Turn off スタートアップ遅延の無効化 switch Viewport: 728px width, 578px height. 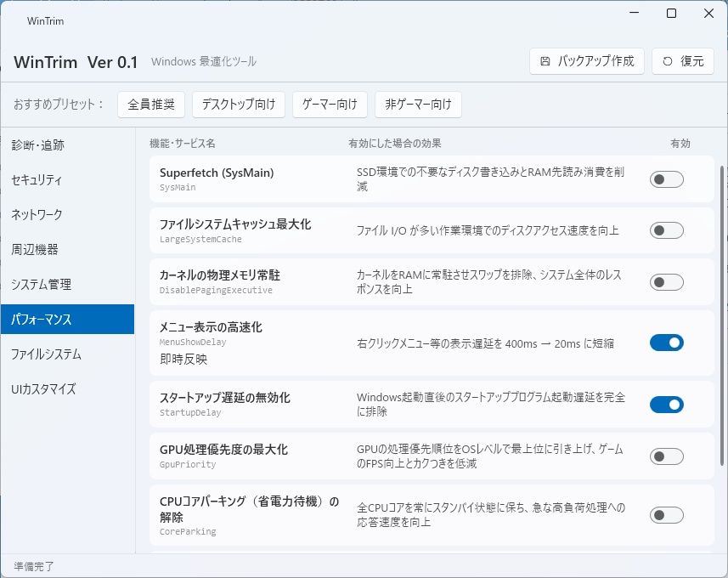(x=666, y=405)
